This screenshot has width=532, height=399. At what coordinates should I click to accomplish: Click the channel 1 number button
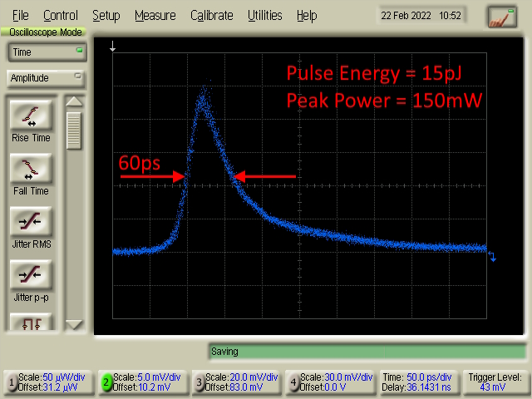[11, 382]
